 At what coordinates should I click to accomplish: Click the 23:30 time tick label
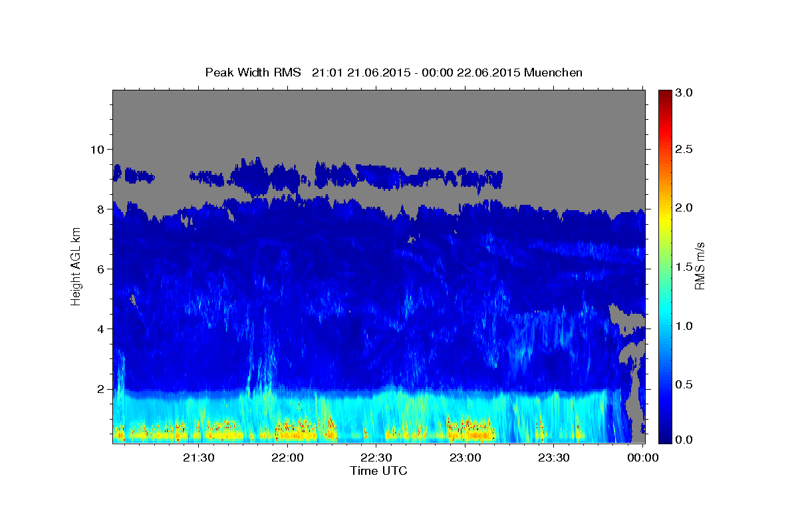(x=553, y=458)
